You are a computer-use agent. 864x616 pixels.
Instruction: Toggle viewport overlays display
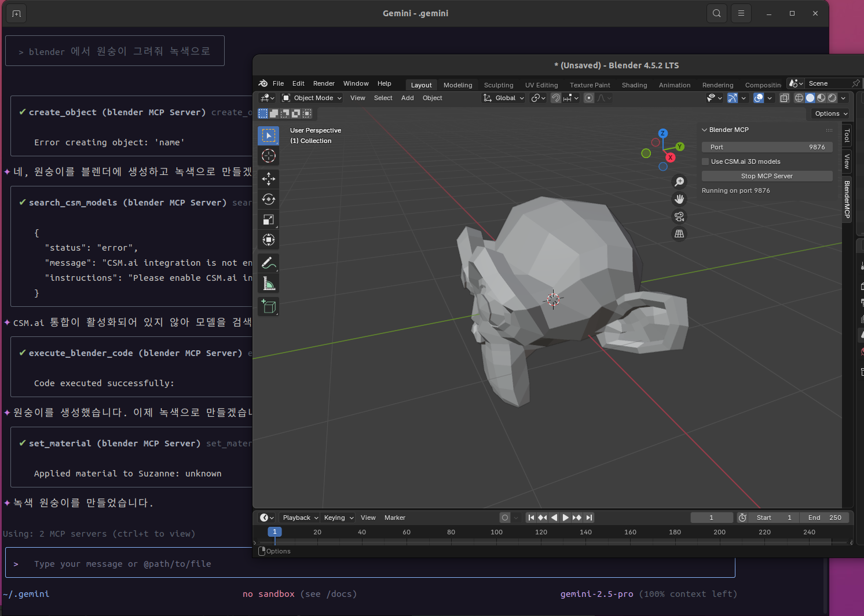tap(759, 98)
